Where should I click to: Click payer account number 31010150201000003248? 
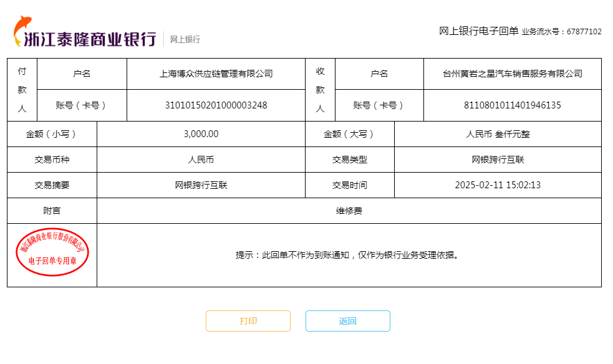216,105
